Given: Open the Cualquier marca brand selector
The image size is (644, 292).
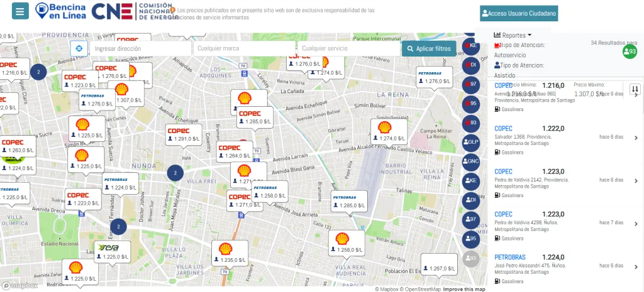Looking at the screenshot, I should 244,48.
